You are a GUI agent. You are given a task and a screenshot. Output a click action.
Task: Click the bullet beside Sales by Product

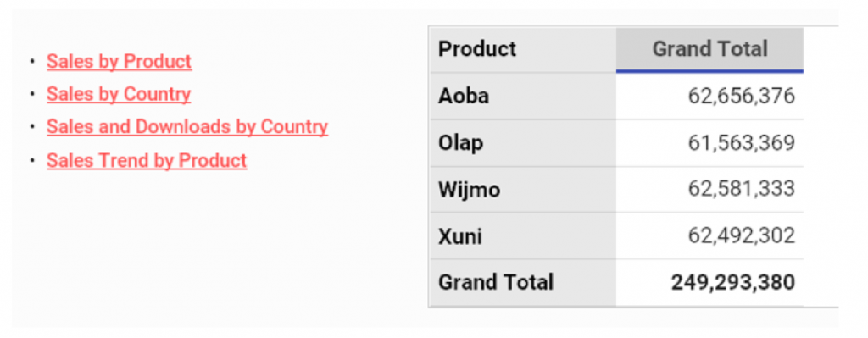33,61
